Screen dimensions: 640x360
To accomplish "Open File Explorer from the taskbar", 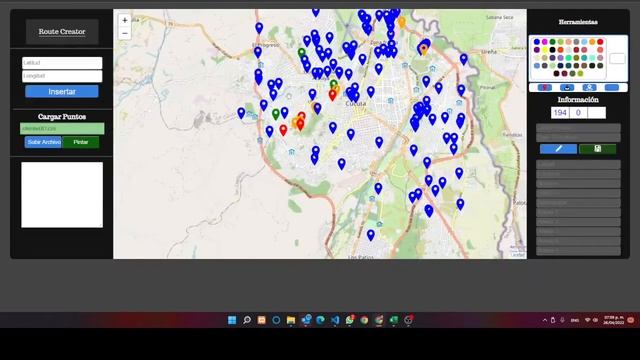I will point(291,320).
